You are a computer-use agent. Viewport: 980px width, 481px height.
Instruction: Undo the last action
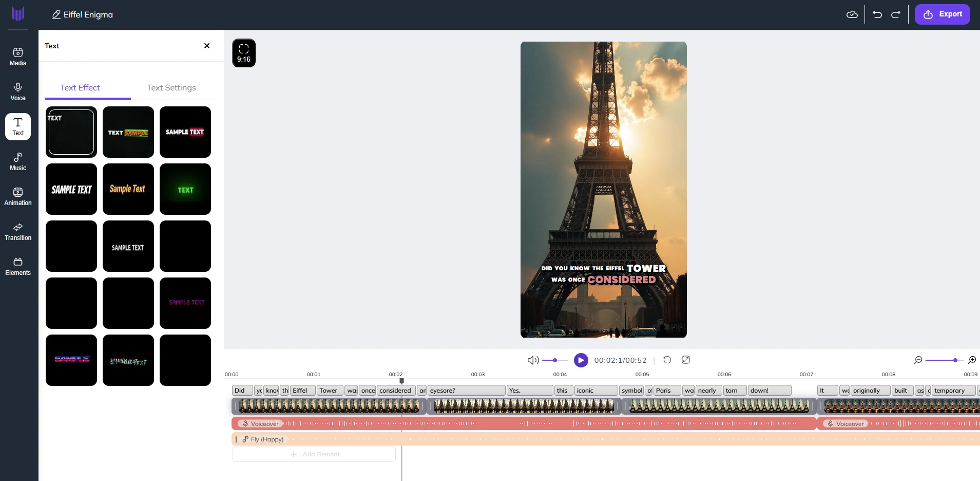click(877, 14)
